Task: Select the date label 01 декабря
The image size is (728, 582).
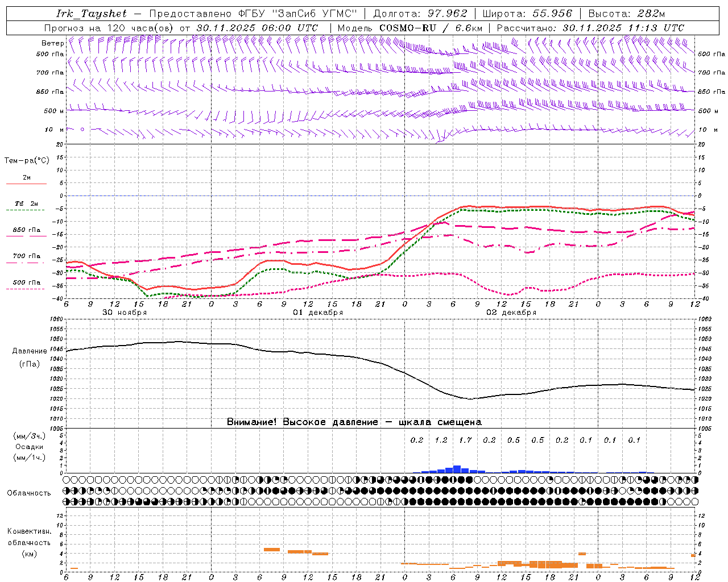Action: (x=318, y=313)
